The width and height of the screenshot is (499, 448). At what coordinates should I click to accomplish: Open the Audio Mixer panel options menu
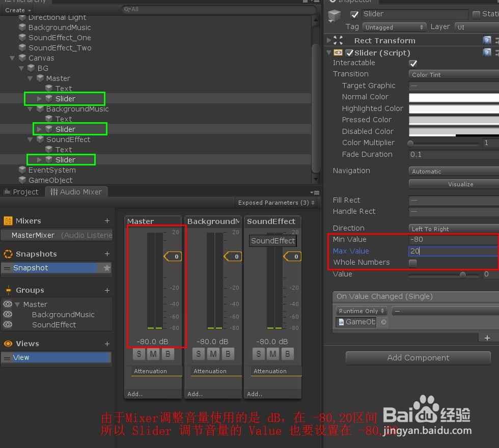(315, 192)
